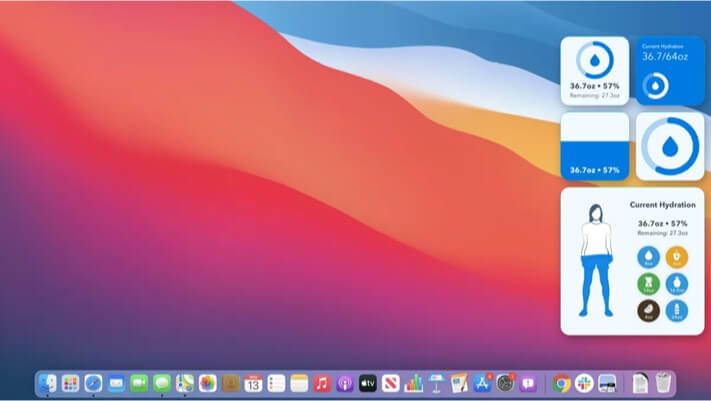The height and width of the screenshot is (401, 711).
Task: Open the Photos app icon
Action: pyautogui.click(x=208, y=384)
